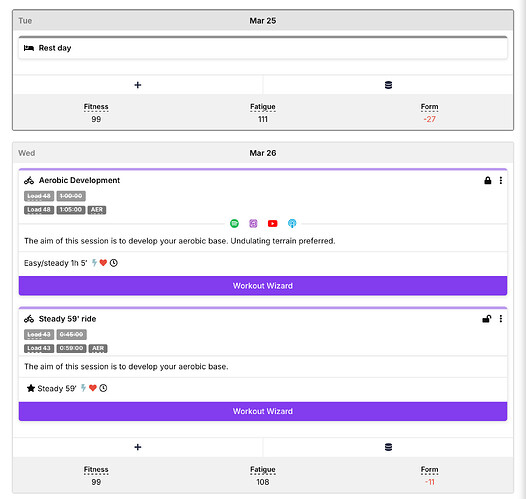Launch Workout Wizard for Aerobic Development
This screenshot has width=526, height=499.
pos(263,286)
